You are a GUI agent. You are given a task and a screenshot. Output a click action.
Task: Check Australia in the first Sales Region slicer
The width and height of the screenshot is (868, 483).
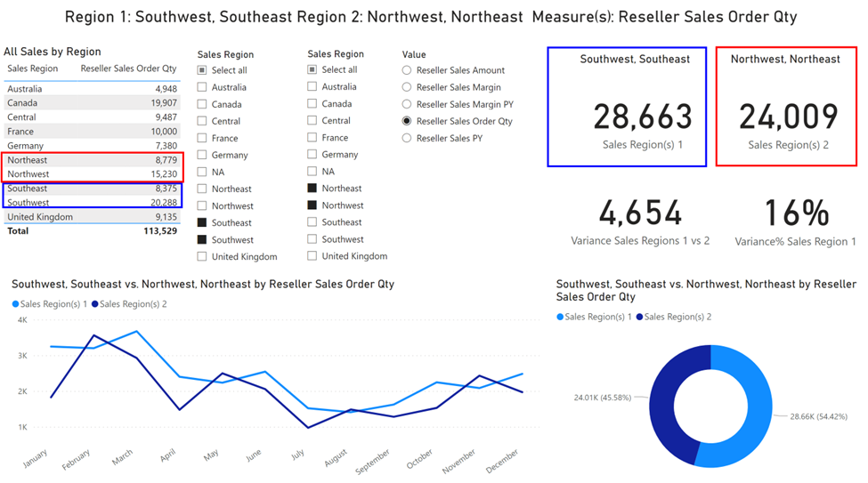[202, 87]
